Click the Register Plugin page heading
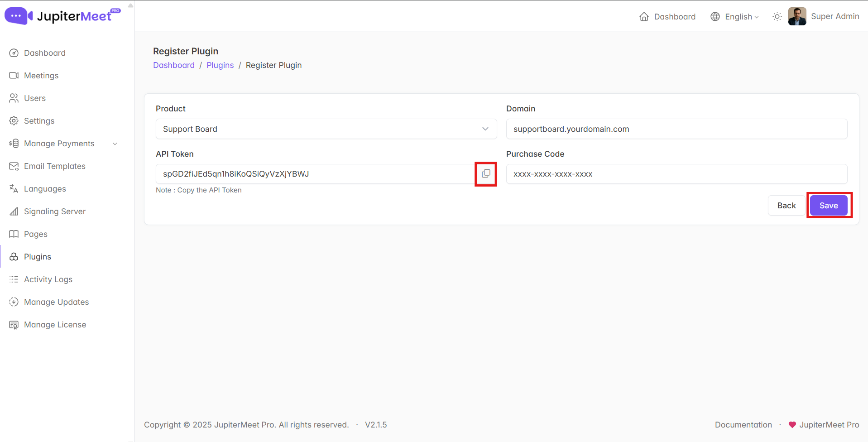Viewport: 868px width, 442px height. coord(186,51)
